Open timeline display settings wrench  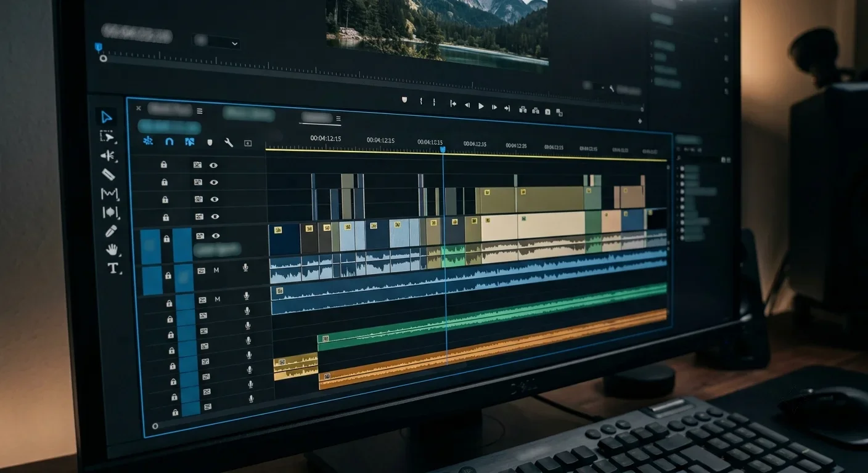tap(229, 143)
